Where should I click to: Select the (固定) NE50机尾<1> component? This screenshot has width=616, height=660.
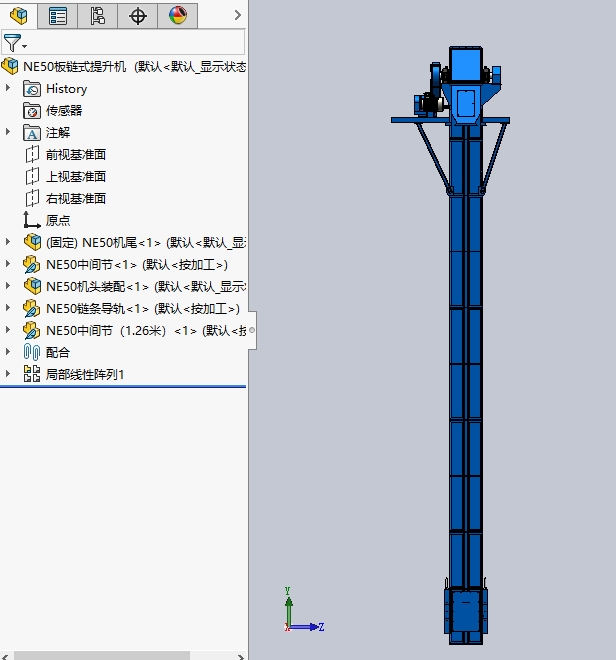[x=146, y=242]
